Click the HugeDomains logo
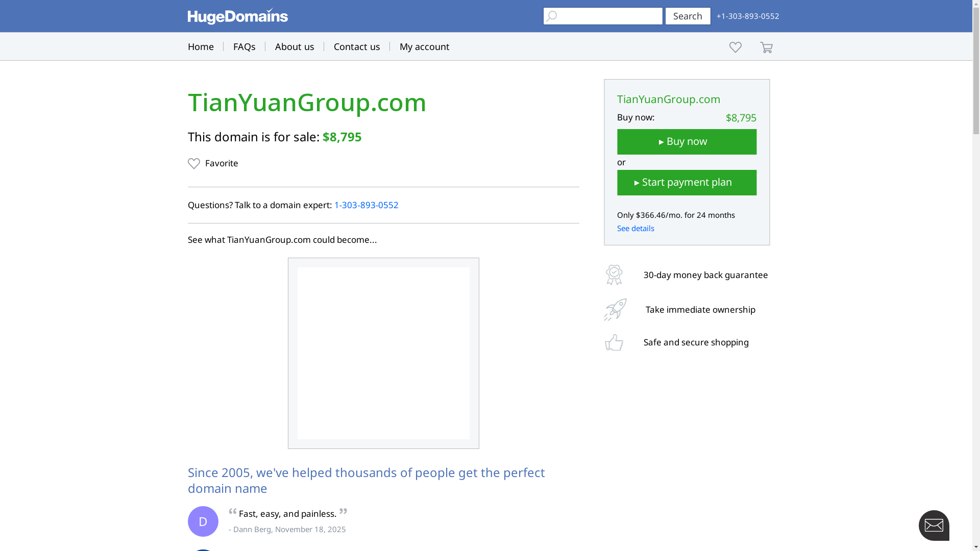This screenshot has height=551, width=980. coord(237,16)
